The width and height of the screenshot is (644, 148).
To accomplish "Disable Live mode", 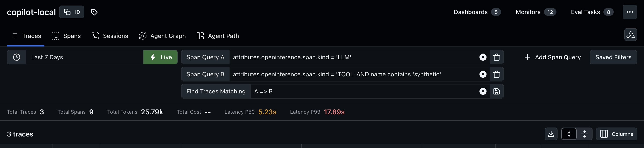I will click(x=160, y=57).
